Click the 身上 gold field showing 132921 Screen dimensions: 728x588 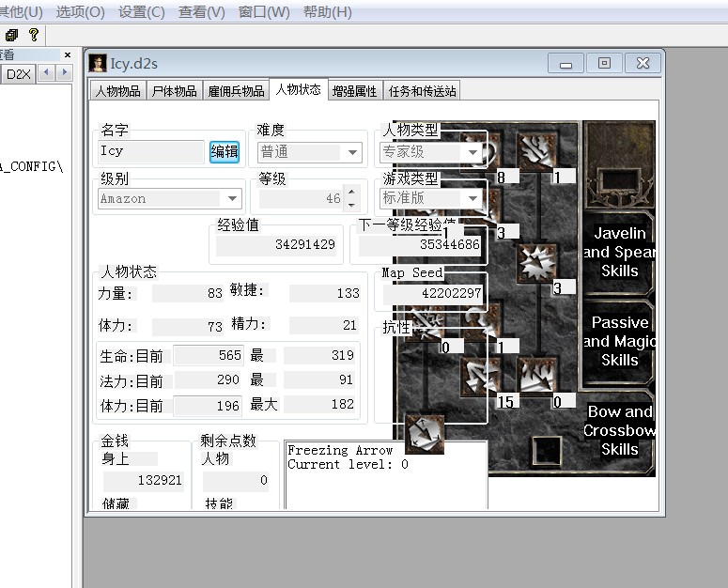[144, 480]
